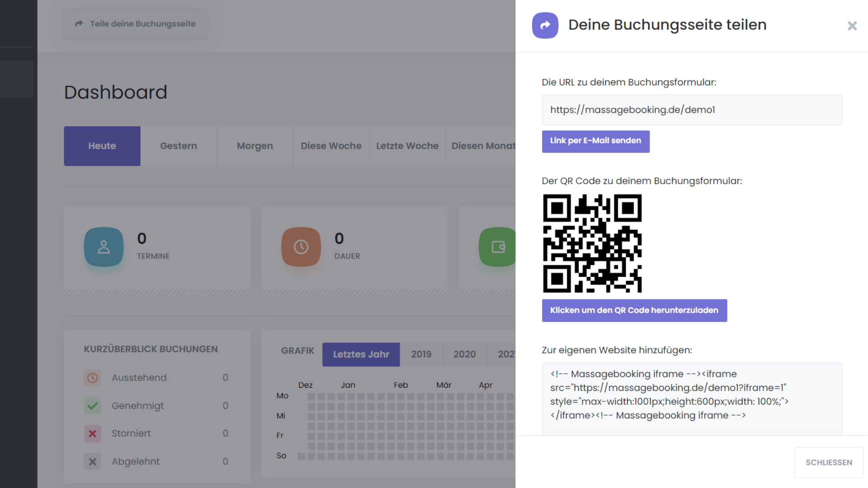This screenshot has height=488, width=868.
Task: Click the orange Dauer clock icon
Action: click(301, 247)
